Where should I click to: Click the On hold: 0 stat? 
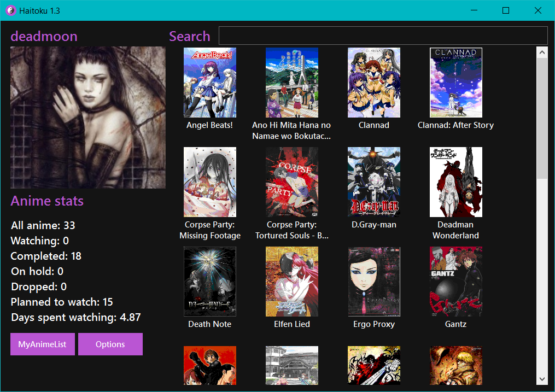(37, 271)
